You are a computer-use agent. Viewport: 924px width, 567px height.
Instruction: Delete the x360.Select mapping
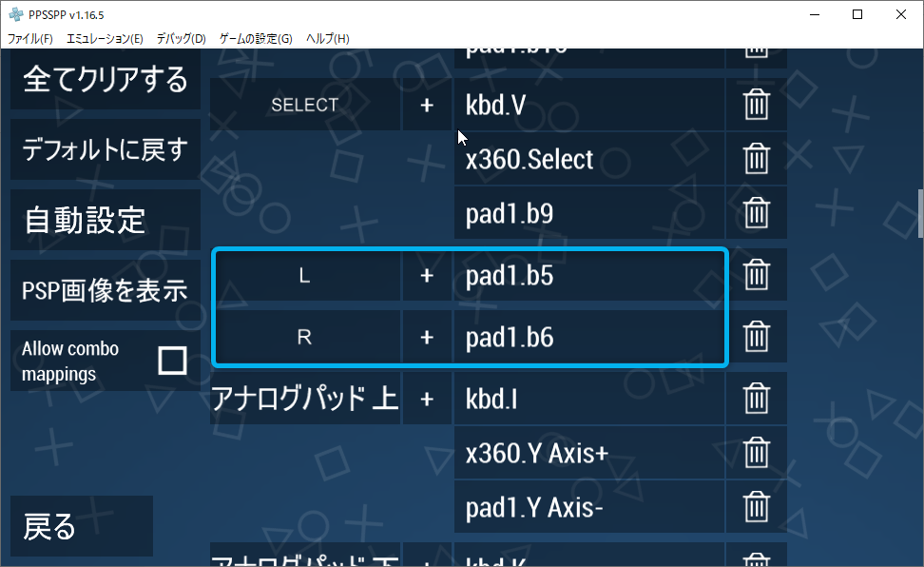(756, 159)
